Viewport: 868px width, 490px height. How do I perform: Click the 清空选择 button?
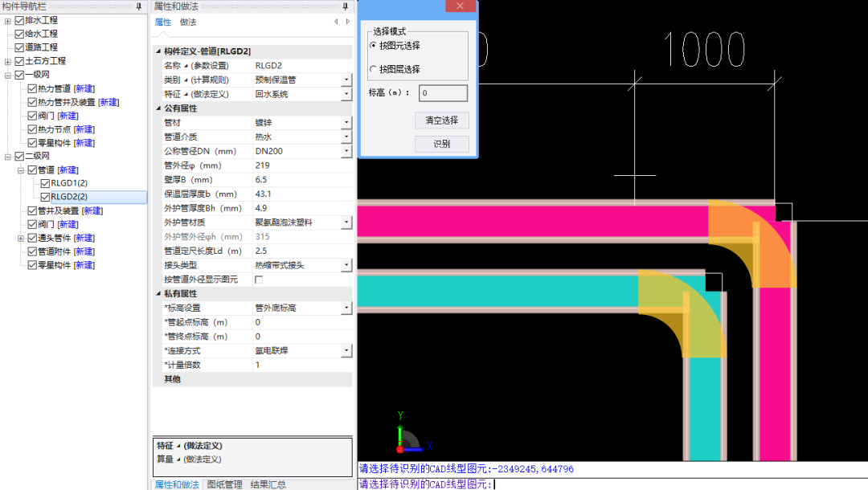[x=442, y=120]
